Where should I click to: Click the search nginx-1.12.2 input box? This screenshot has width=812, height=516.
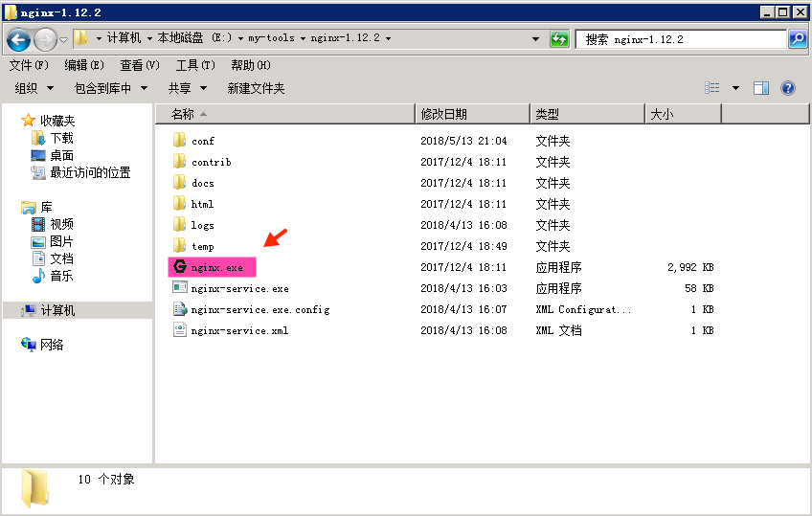tap(682, 39)
